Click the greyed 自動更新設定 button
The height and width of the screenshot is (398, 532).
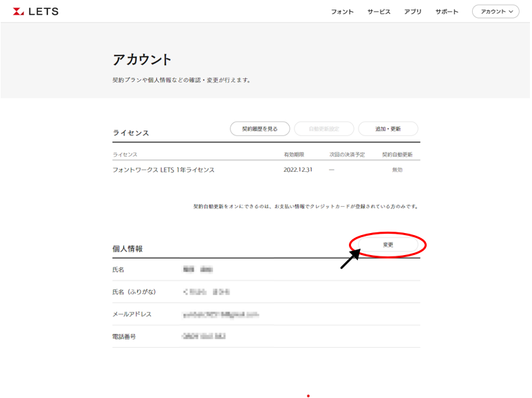[324, 129]
